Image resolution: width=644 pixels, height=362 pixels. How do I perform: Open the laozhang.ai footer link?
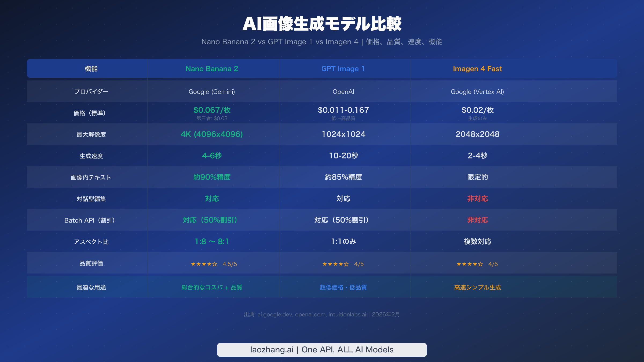click(322, 349)
